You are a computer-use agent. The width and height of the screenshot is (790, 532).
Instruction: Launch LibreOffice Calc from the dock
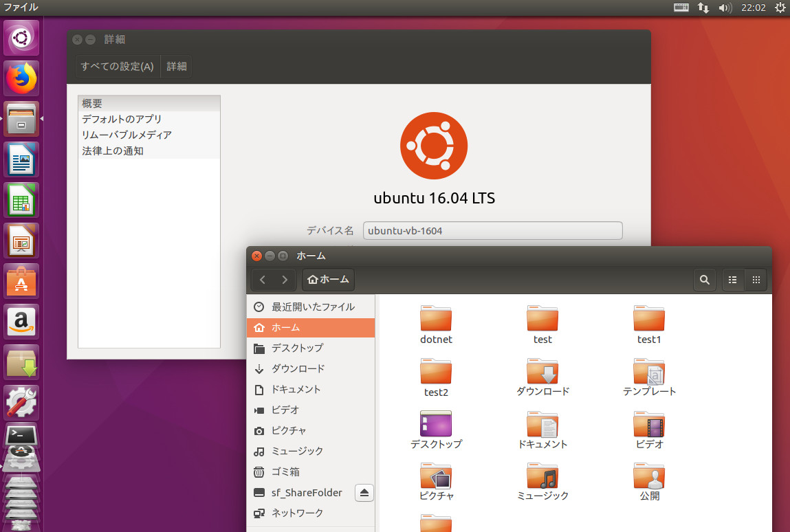[21, 200]
